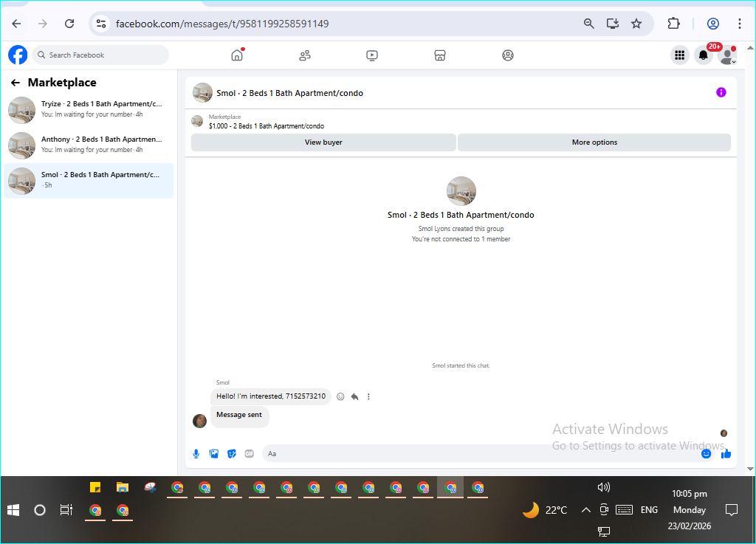Click 'Hello! I'm interested, 7152573210' message
Image resolution: width=756 pixels, height=544 pixels.
point(271,396)
